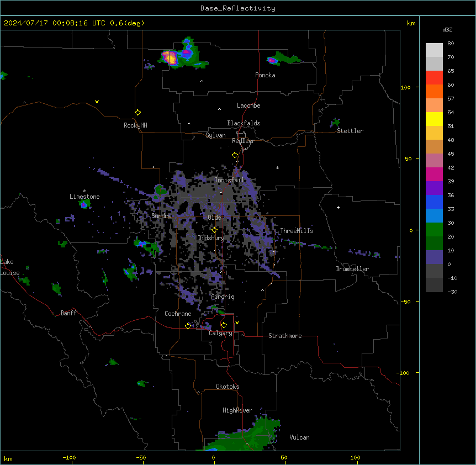Click the timestamp 2024/07/17 00:08:16 UTC
This screenshot has width=476, height=465.
coord(54,23)
